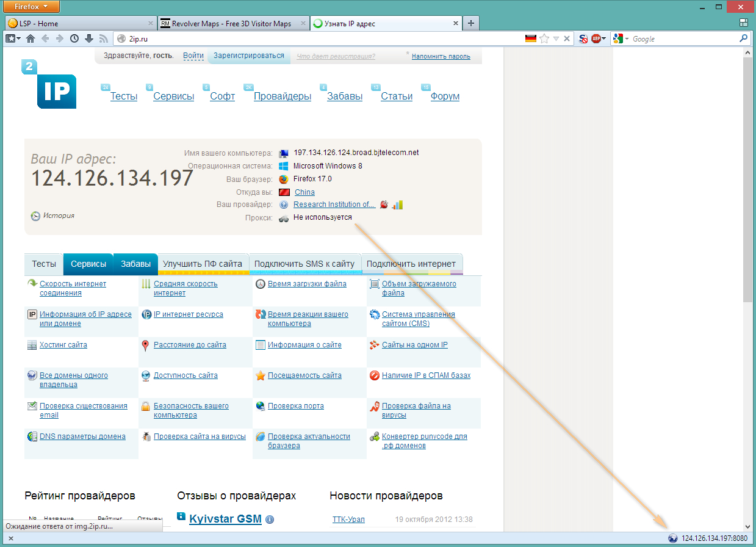Click the star icon beside Посещаемость сайта
This screenshot has width=756, height=547.
(x=261, y=375)
